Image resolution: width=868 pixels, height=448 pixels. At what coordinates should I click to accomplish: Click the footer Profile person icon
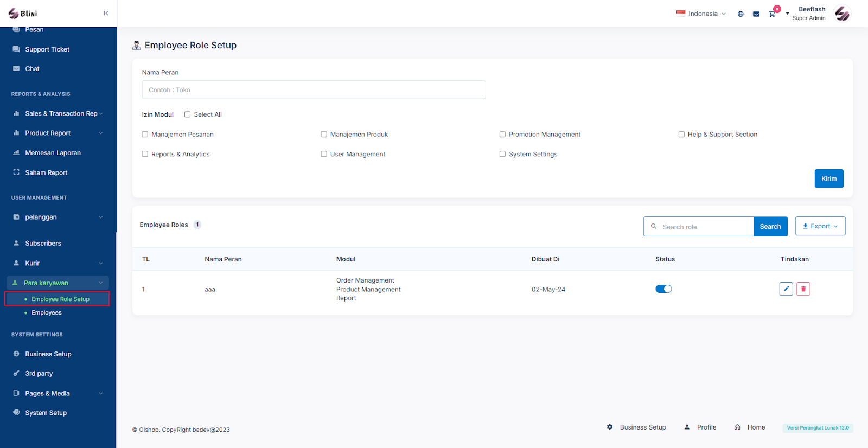(x=687, y=427)
